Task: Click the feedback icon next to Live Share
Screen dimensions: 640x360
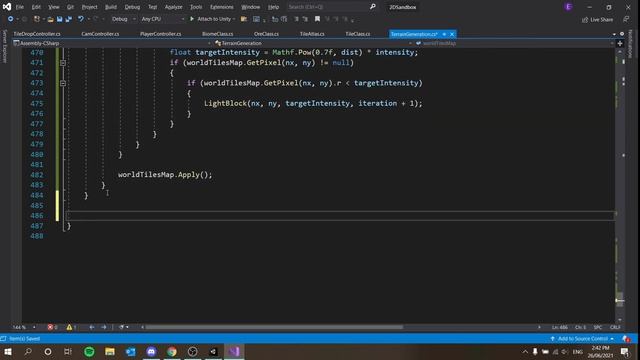Action: 626,20
